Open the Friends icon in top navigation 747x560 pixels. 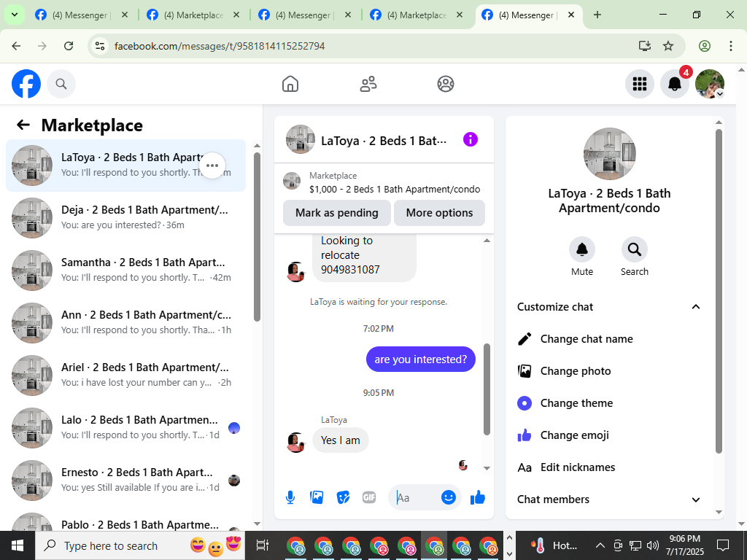(368, 84)
